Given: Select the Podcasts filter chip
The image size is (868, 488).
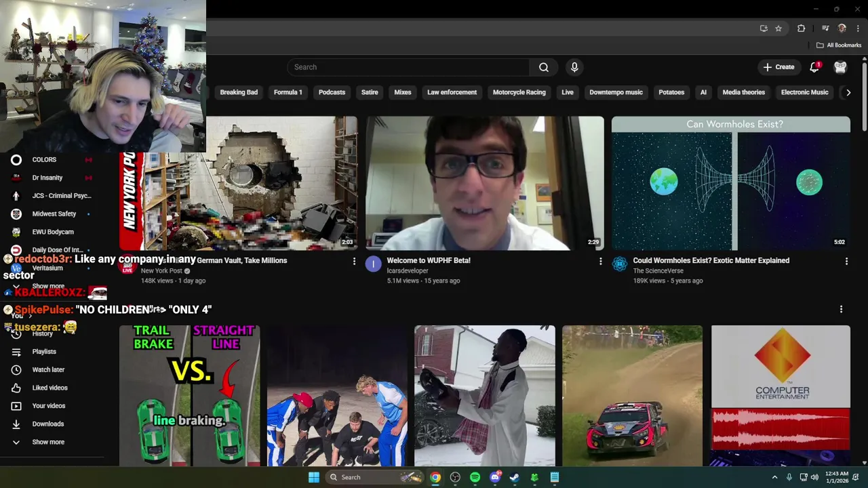Looking at the screenshot, I should (332, 92).
